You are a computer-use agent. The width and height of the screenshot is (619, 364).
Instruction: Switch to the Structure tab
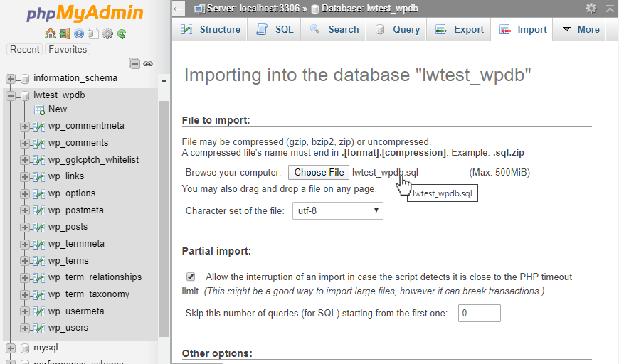211,30
